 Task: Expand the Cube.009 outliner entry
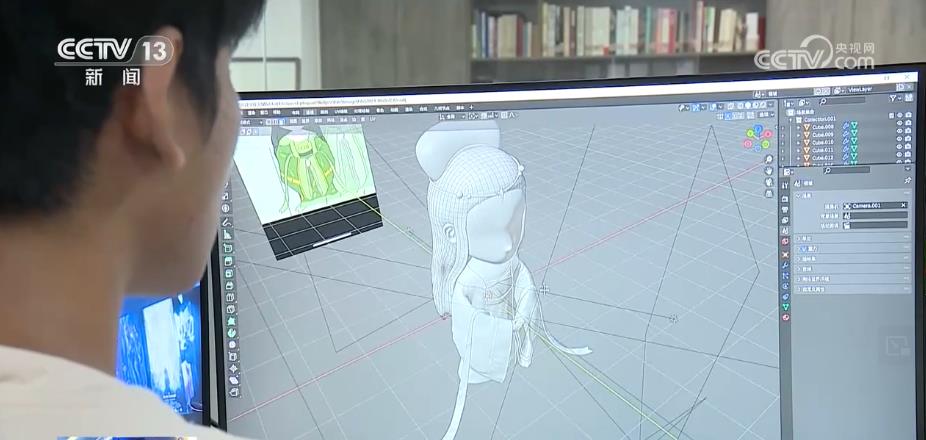(797, 135)
